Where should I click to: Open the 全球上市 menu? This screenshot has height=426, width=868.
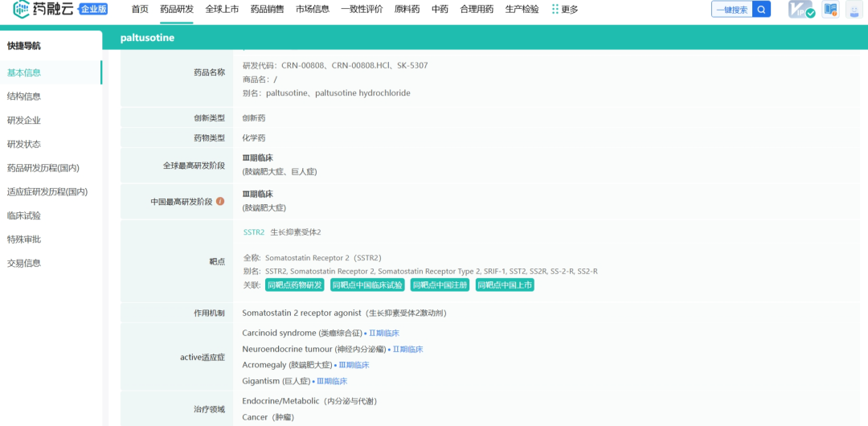(x=222, y=10)
